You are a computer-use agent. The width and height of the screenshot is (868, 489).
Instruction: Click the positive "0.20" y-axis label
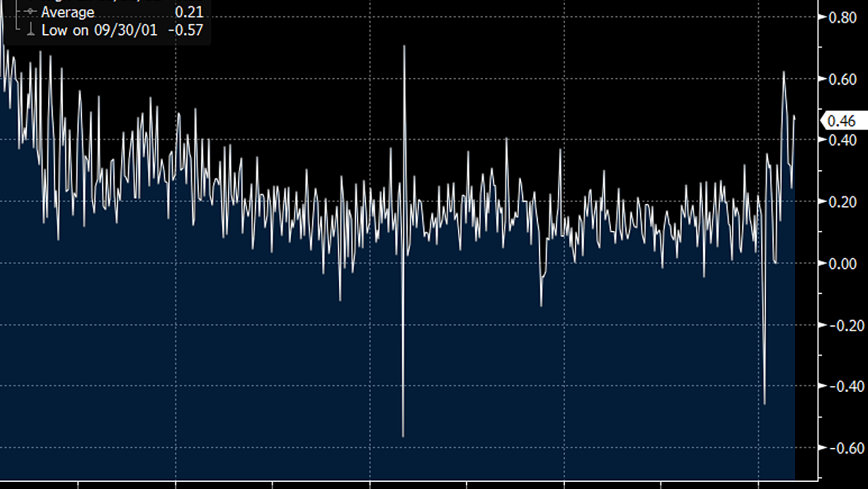pyautogui.click(x=843, y=201)
